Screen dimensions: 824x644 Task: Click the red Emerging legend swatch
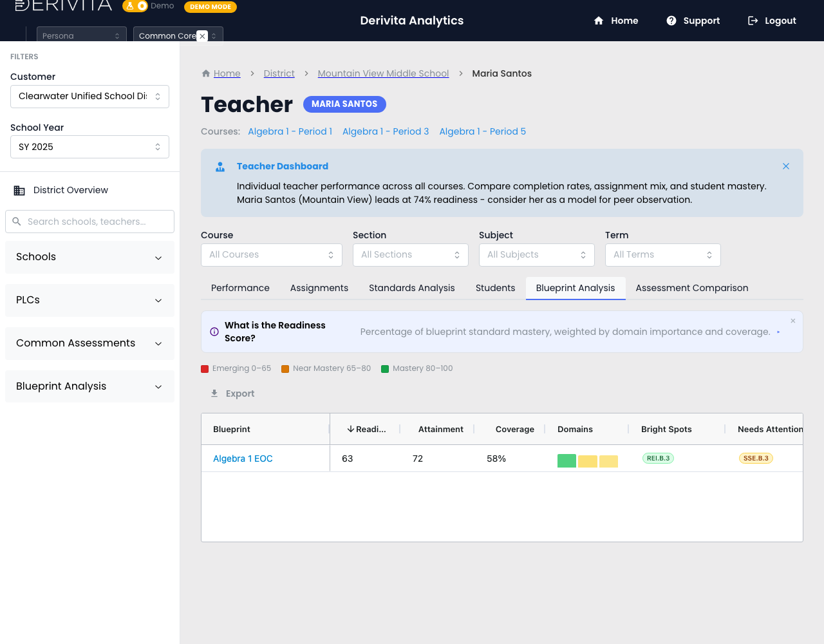pos(205,369)
